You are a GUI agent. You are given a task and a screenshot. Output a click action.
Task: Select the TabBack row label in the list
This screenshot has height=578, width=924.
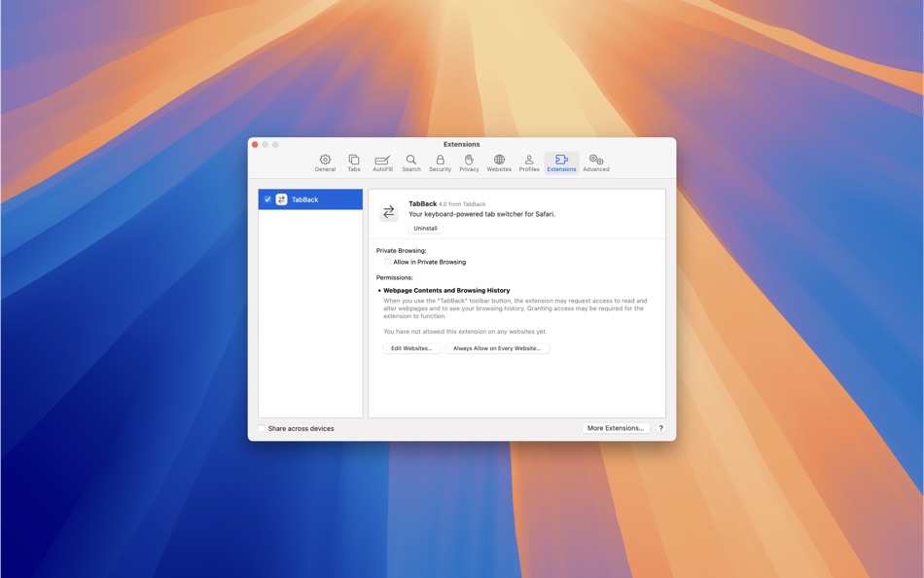[x=304, y=199]
